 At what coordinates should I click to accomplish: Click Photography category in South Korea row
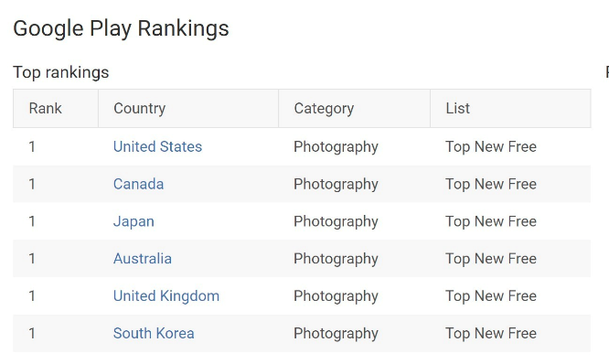(x=336, y=334)
